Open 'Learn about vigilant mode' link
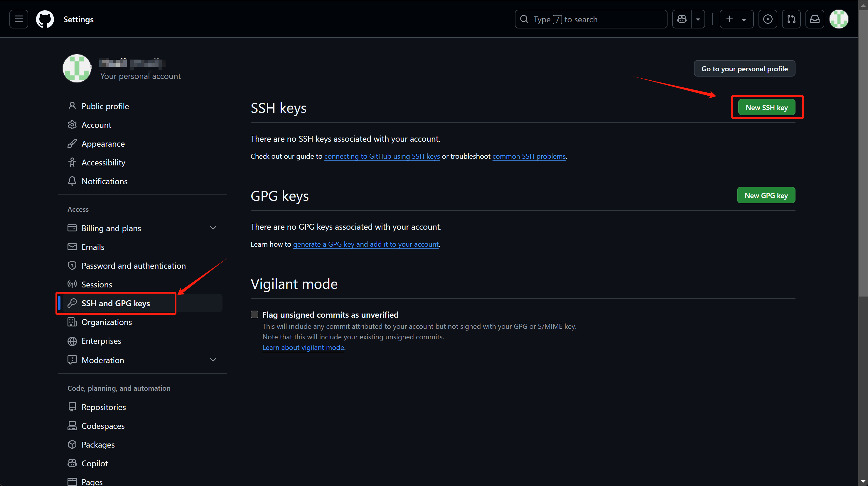The height and width of the screenshot is (486, 868). (x=303, y=347)
